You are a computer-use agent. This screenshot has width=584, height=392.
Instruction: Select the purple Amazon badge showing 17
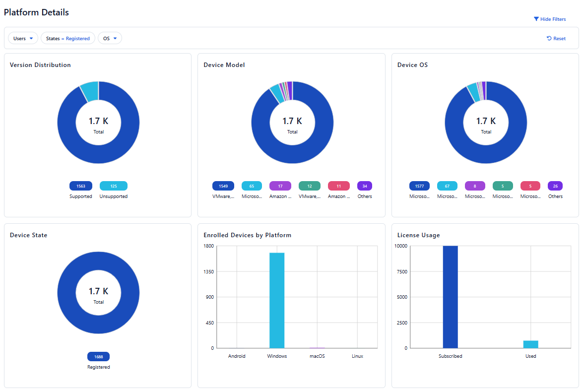click(280, 186)
